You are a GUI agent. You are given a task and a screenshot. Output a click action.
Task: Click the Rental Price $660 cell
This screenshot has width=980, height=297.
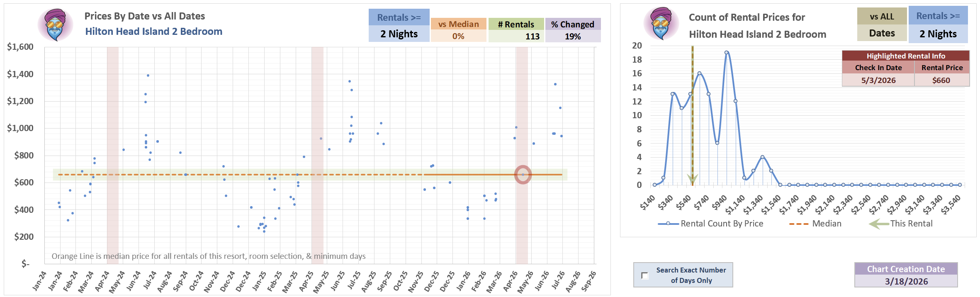tap(941, 80)
